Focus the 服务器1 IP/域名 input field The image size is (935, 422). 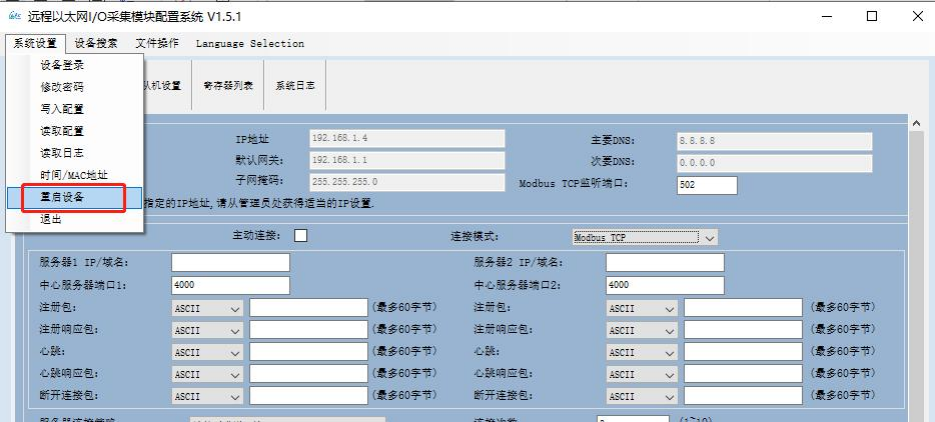[x=230, y=262]
